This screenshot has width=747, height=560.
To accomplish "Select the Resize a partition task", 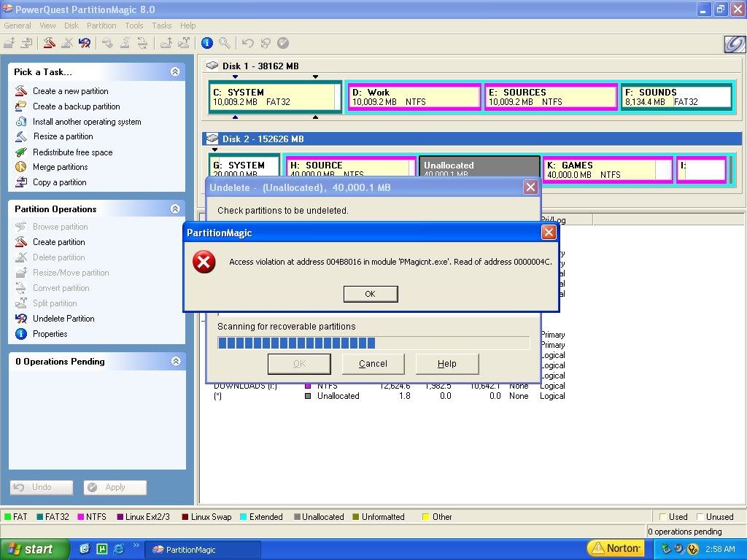I will pyautogui.click(x=63, y=136).
